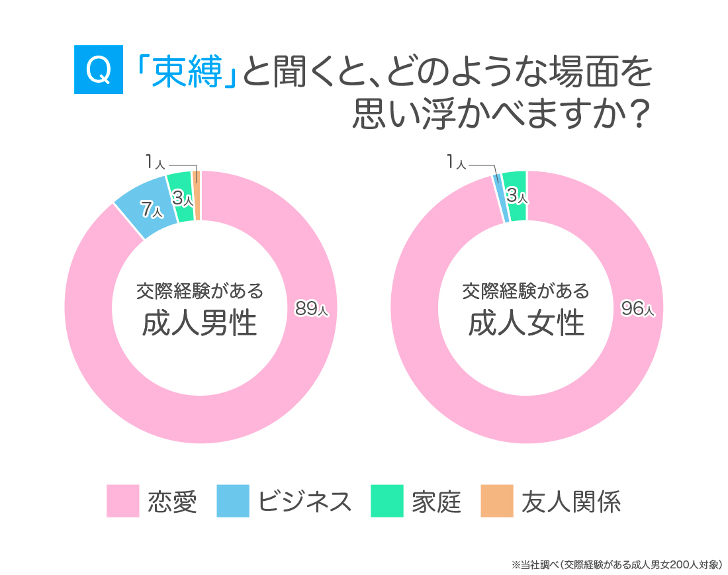The height and width of the screenshot is (575, 728).
Task: Click the orange 友人関係 legend swatch
Action: [x=496, y=501]
